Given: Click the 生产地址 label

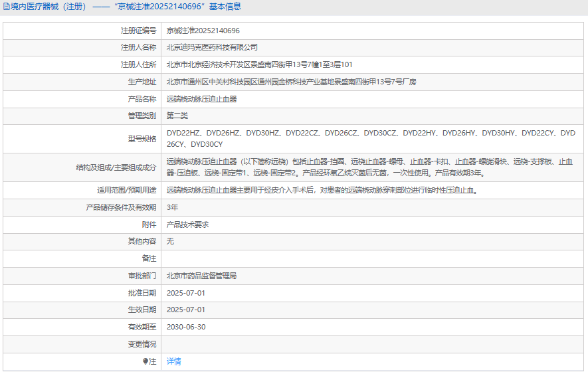Looking at the screenshot, I should (142, 82).
